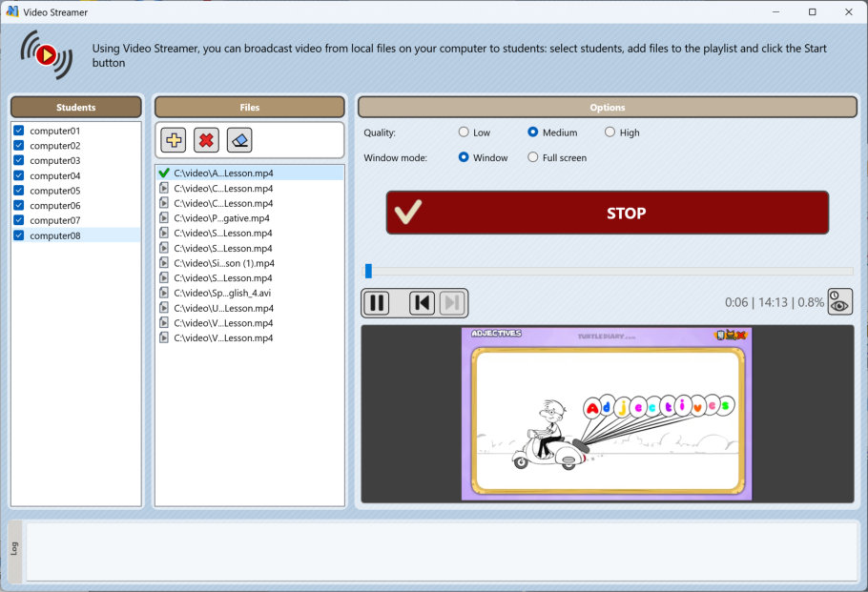Pause the video playback
Screen dimensions: 868x592
377,303
